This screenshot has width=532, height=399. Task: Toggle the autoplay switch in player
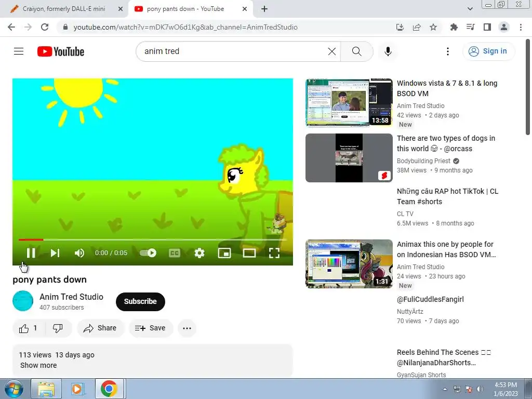[x=148, y=253]
